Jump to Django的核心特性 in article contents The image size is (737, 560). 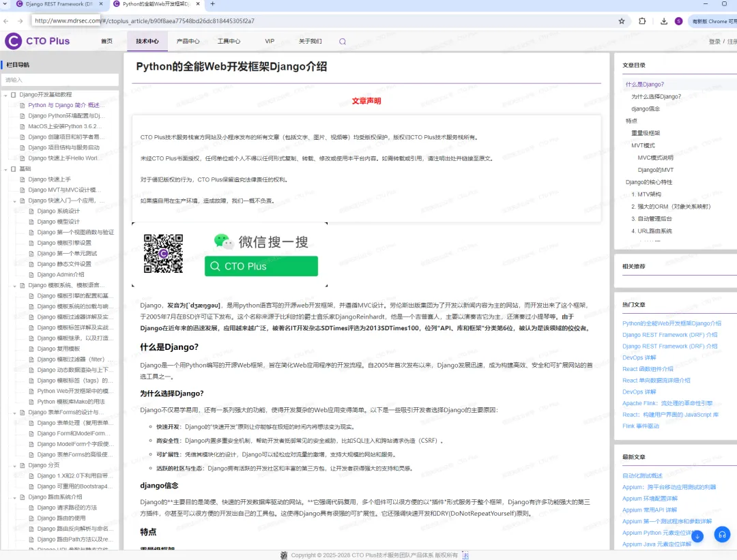pyautogui.click(x=649, y=182)
